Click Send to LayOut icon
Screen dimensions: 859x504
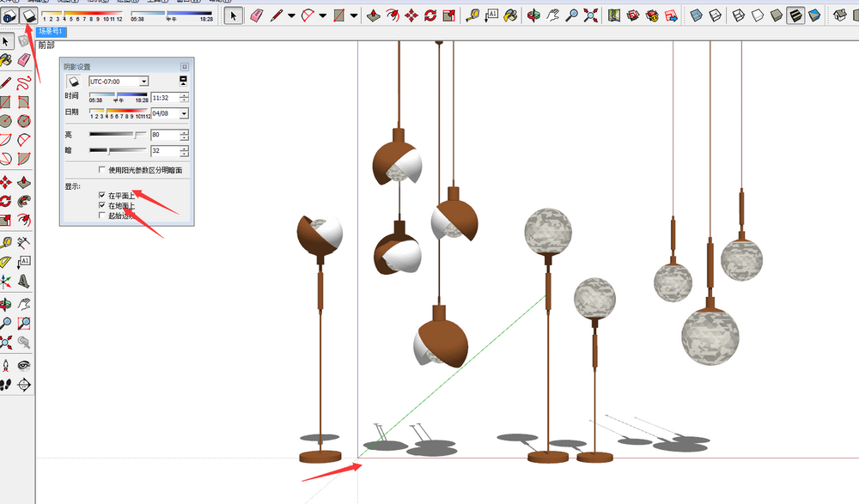click(x=671, y=16)
